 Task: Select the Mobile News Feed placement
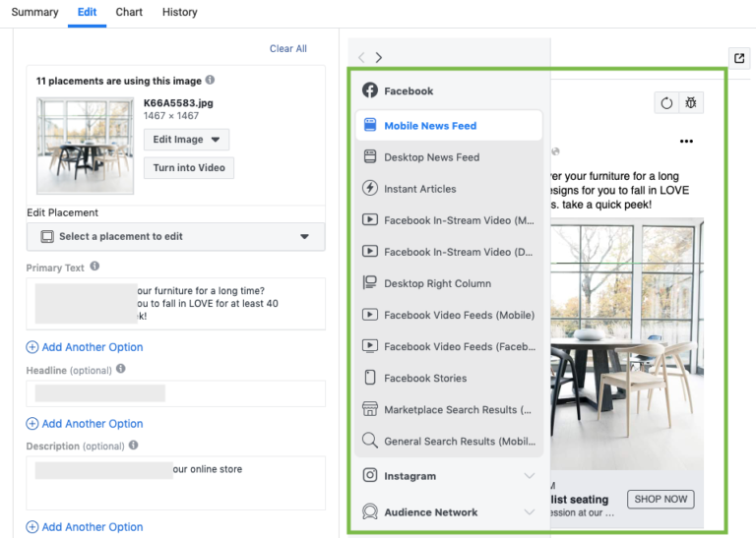coord(449,125)
